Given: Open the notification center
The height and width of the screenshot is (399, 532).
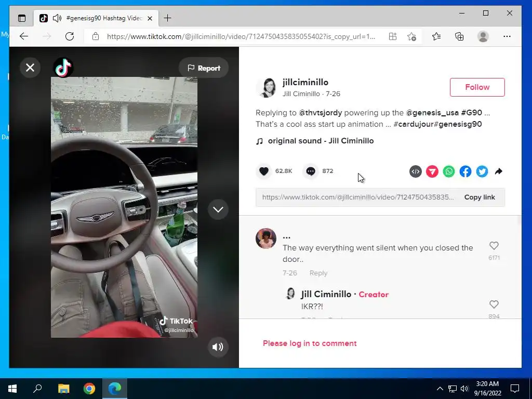Looking at the screenshot, I should point(515,389).
